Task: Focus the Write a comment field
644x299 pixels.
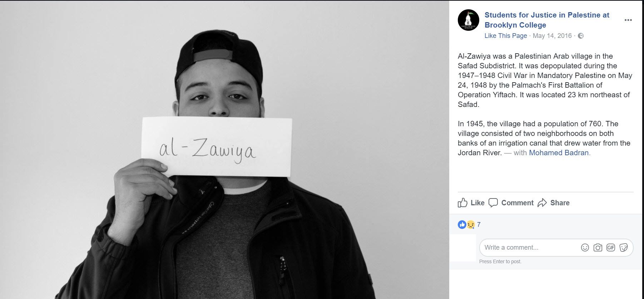Action: 529,247
